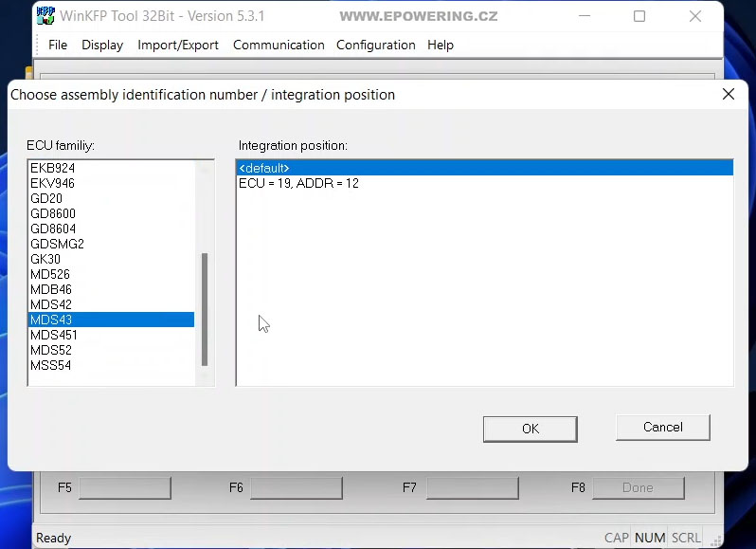Viewport: 756px width, 549px height.
Task: Select <default> integration position
Action: point(485,168)
